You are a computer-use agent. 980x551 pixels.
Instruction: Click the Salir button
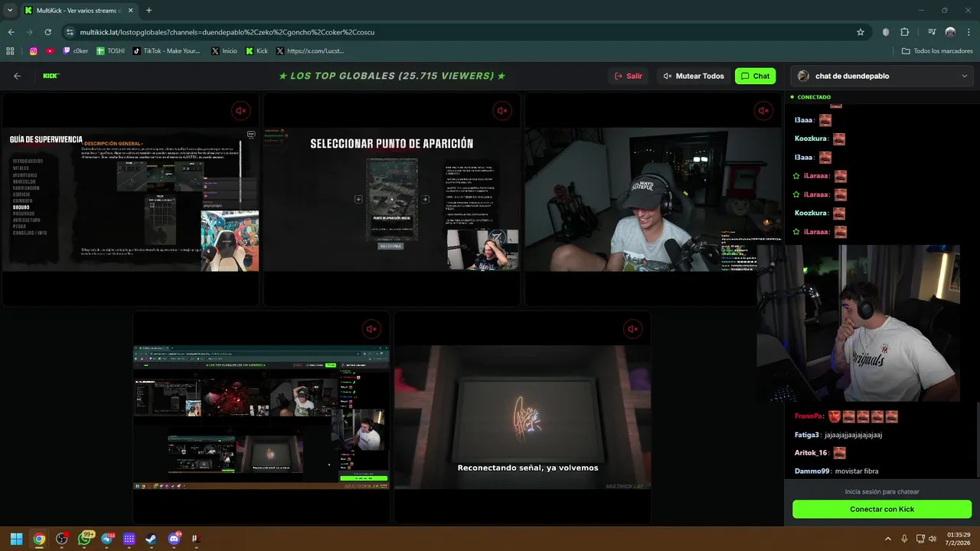(x=629, y=76)
